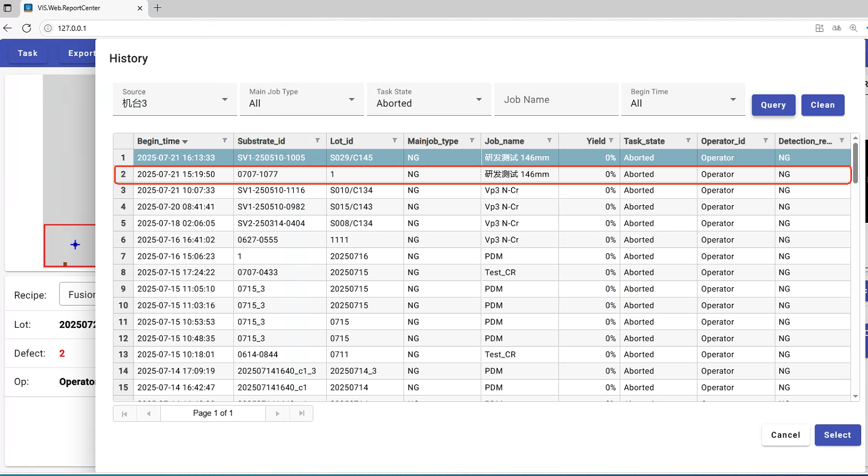Expand the Task State dropdown
This screenshot has height=476, width=868.
(x=429, y=99)
